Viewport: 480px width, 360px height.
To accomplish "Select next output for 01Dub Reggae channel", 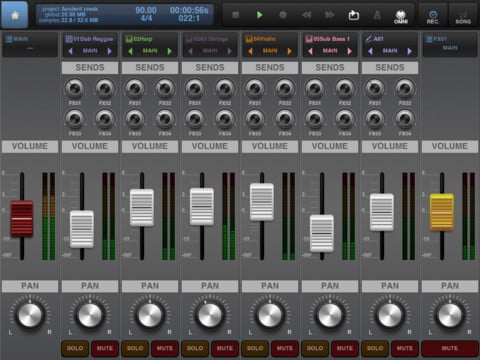I will point(109,51).
